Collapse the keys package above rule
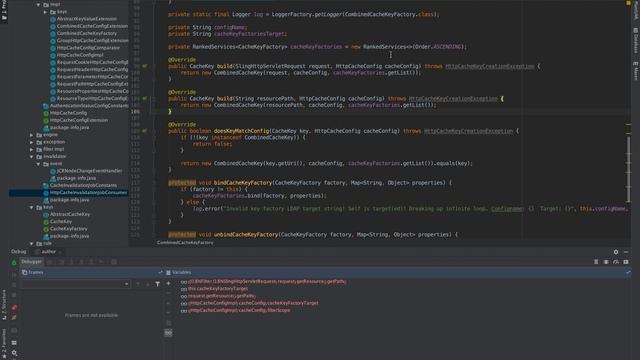The image size is (640, 360). 31,207
